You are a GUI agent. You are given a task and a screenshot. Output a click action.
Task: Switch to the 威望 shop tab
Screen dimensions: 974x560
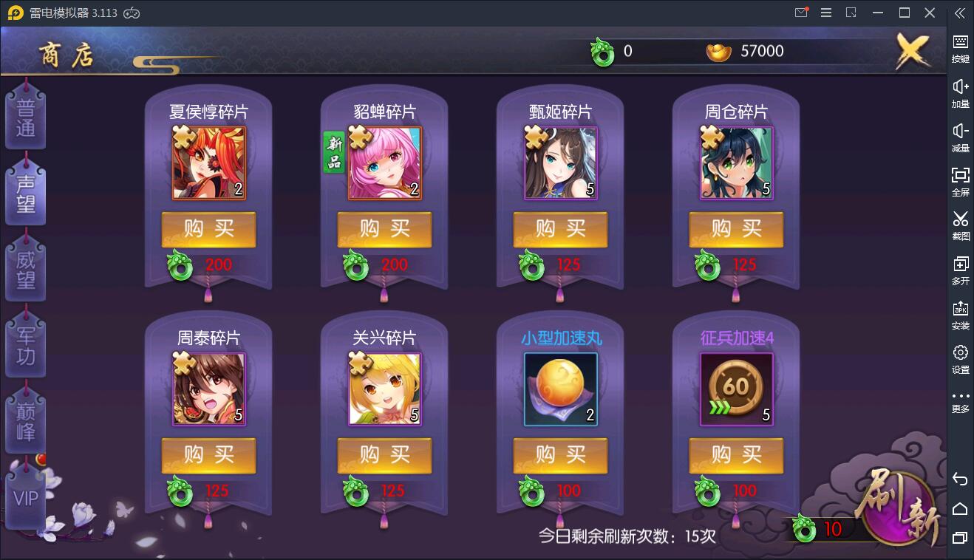(x=26, y=270)
